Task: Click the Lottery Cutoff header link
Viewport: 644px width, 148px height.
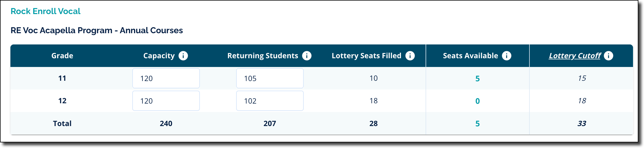Action: pos(575,56)
